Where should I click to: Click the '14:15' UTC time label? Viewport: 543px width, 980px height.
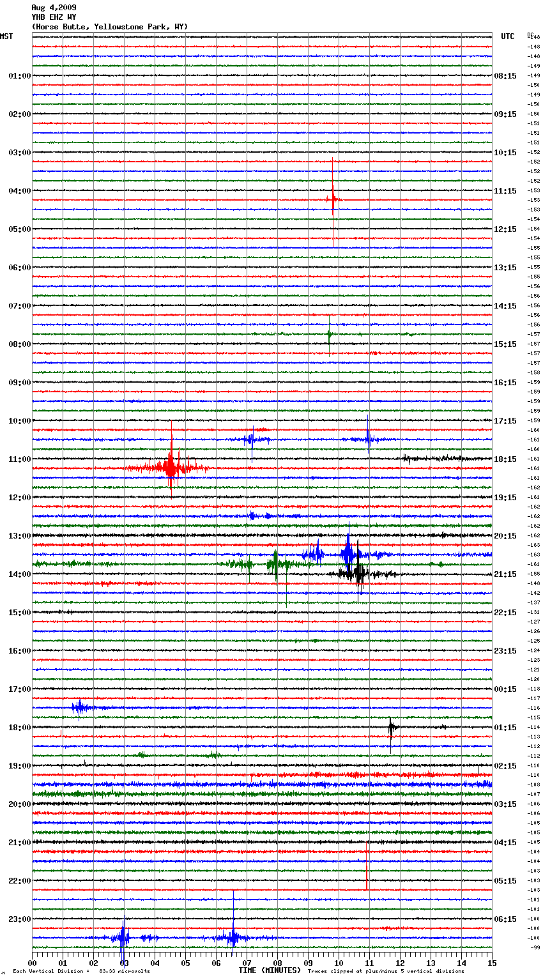pyautogui.click(x=505, y=306)
